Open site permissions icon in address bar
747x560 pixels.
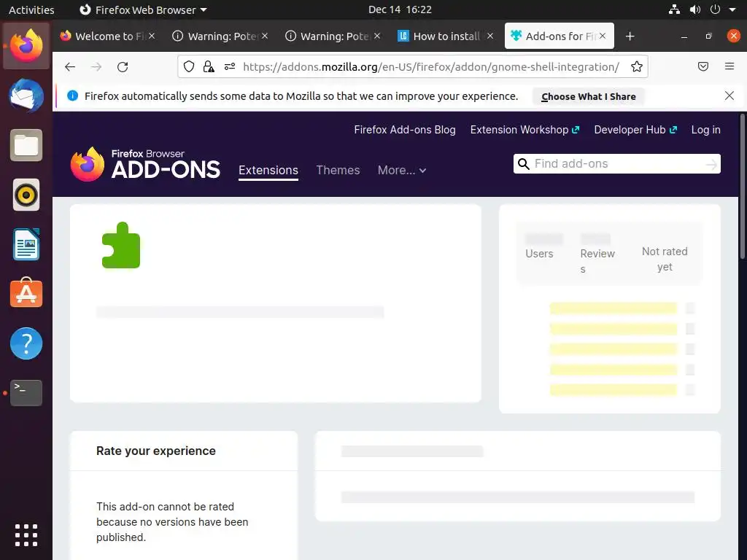point(230,66)
